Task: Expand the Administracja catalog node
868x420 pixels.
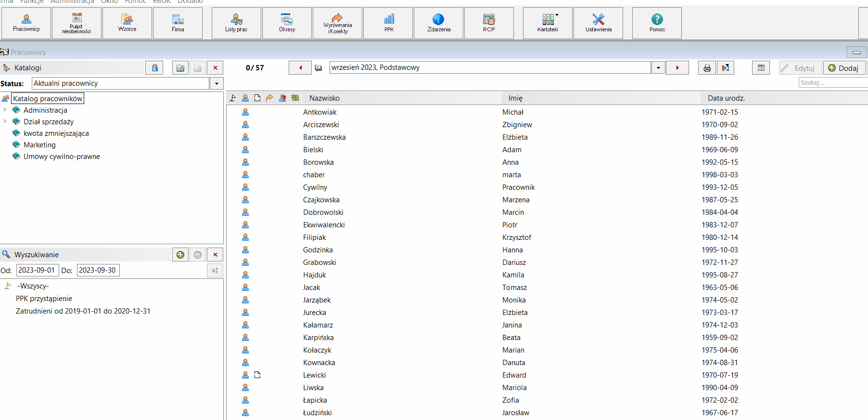Action: coord(5,110)
